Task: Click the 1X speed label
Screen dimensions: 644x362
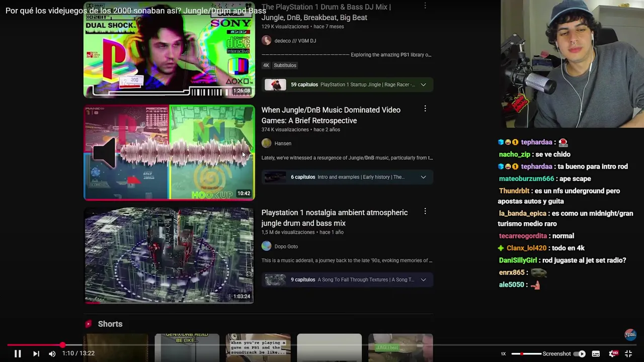Action: coord(503,354)
